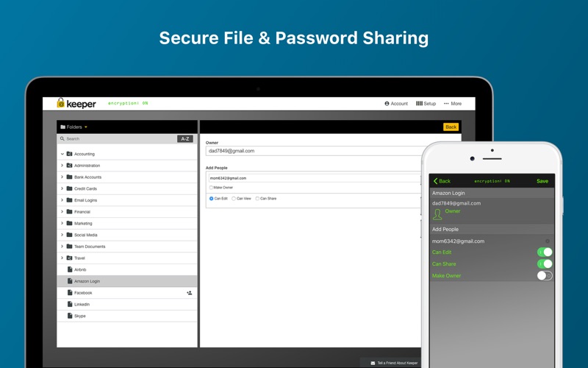588x368 pixels.
Task: Select the Amazon Login record text
Action: (87, 281)
